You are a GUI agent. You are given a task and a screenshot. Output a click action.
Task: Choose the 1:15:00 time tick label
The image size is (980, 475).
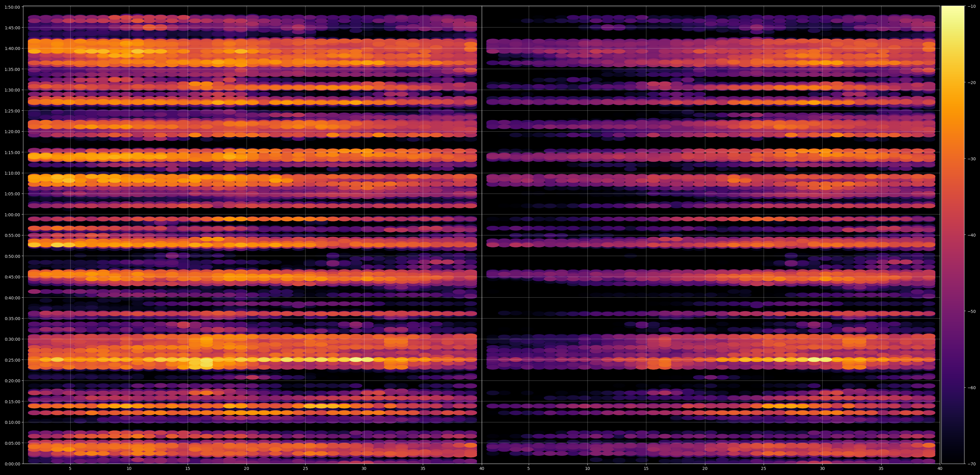13,152
